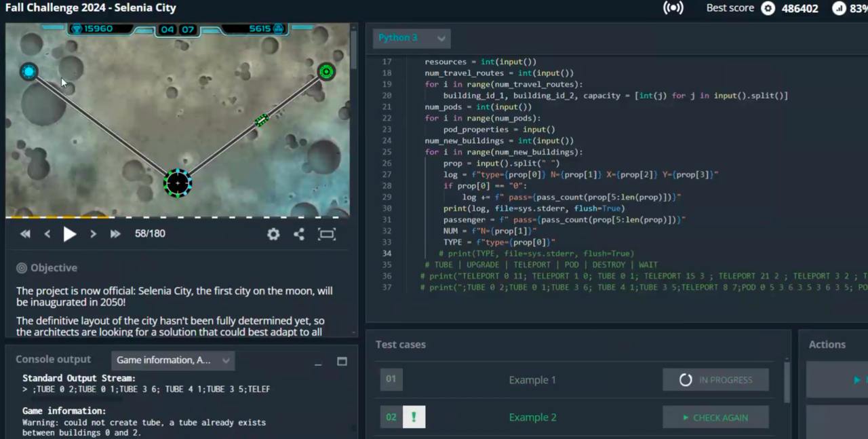
Task: Step forward one replay frame
Action: click(x=93, y=234)
